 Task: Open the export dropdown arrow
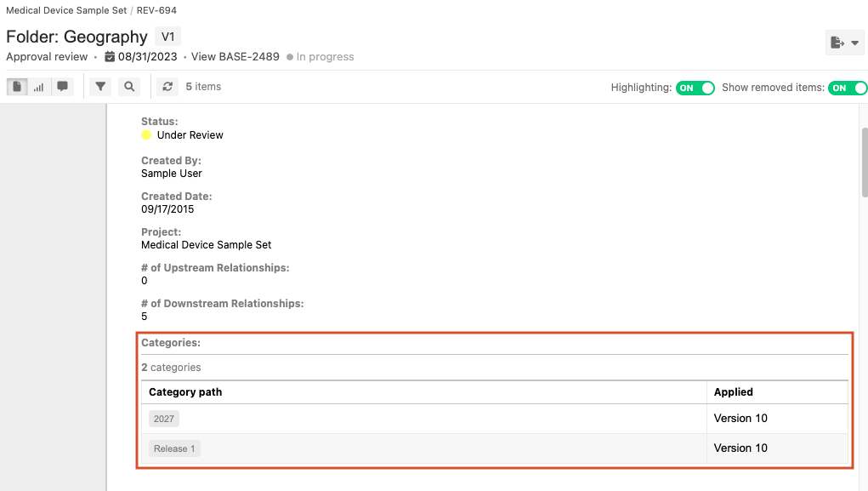[854, 43]
